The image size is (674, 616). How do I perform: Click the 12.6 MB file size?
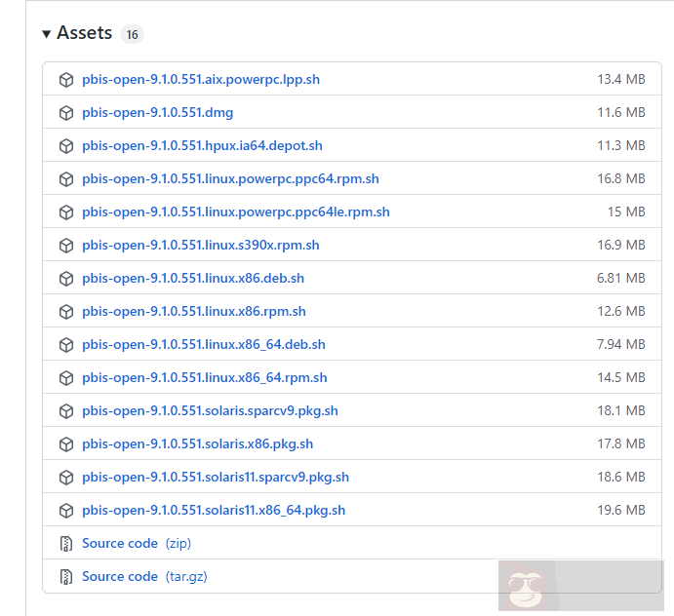pyautogui.click(x=621, y=311)
